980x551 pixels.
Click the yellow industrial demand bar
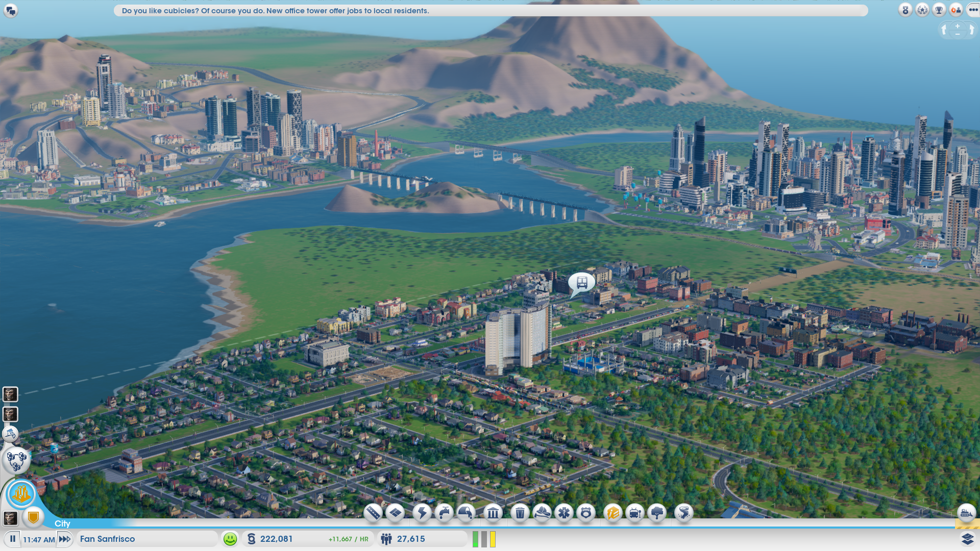point(493,539)
